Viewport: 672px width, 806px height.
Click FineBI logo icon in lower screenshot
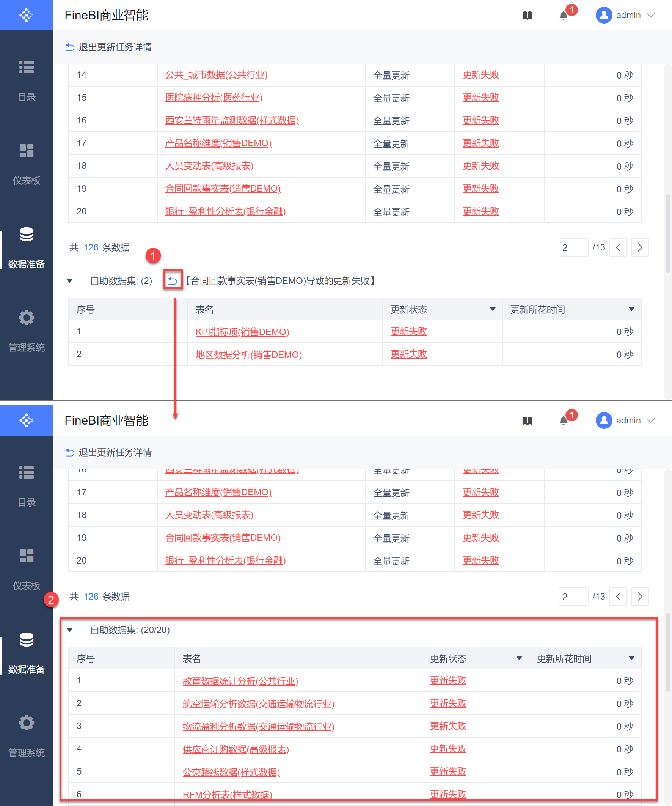27,420
